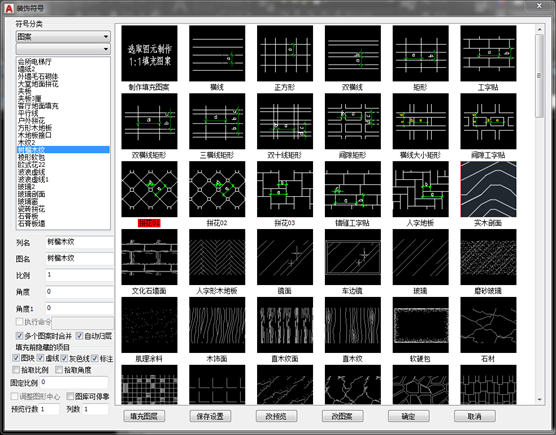Click the 制作填充图案 tile
This screenshot has height=435, width=556.
[x=149, y=53]
